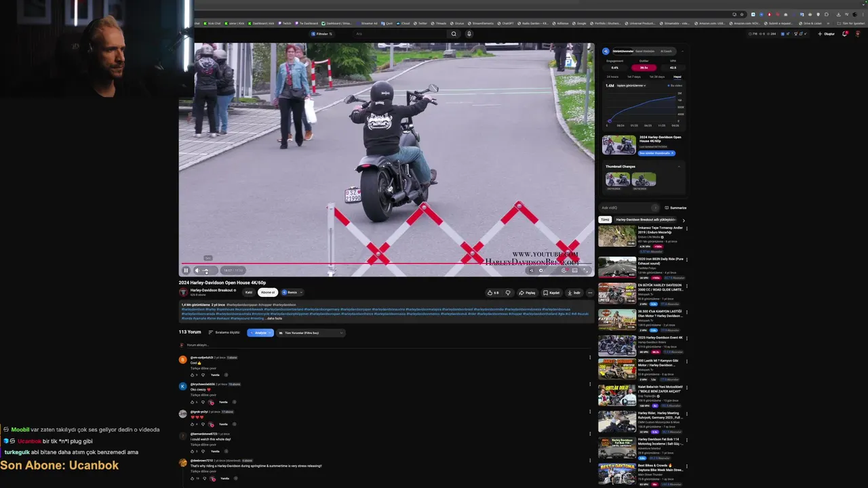The height and width of the screenshot is (488, 868).
Task: Click Abone ol subscribe button
Action: click(x=268, y=292)
